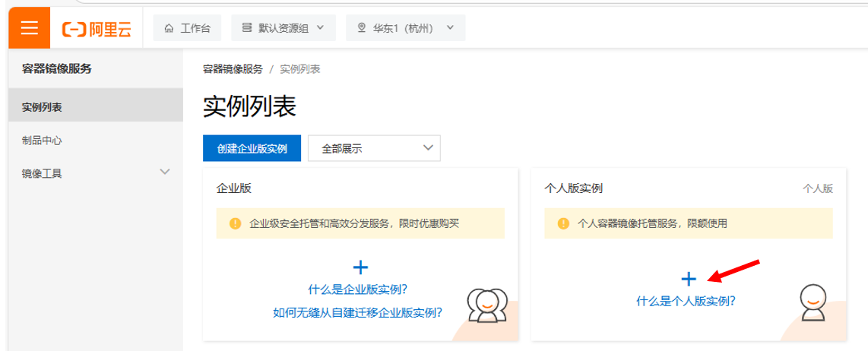Open the 如何无缝从自建迁移企业版实例？ link
Viewport: 868px width, 351px height.
point(357,312)
